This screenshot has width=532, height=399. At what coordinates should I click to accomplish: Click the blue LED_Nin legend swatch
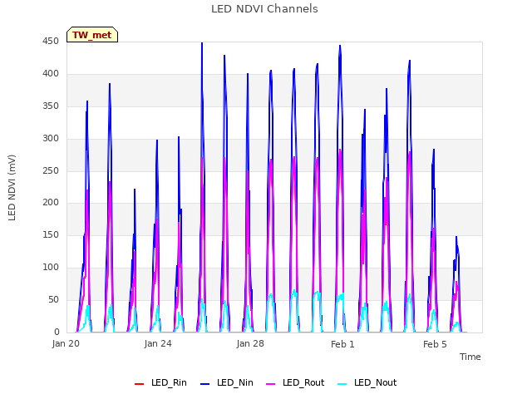pyautogui.click(x=205, y=384)
